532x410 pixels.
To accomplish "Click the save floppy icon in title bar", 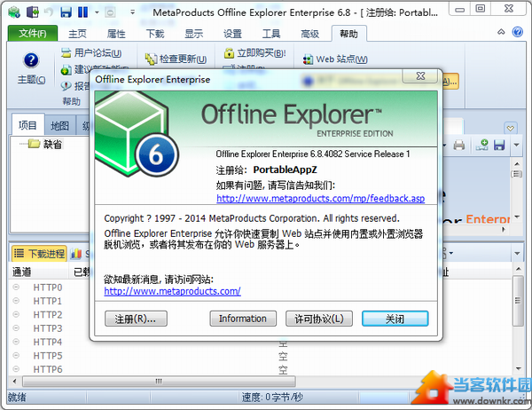I will [66, 12].
